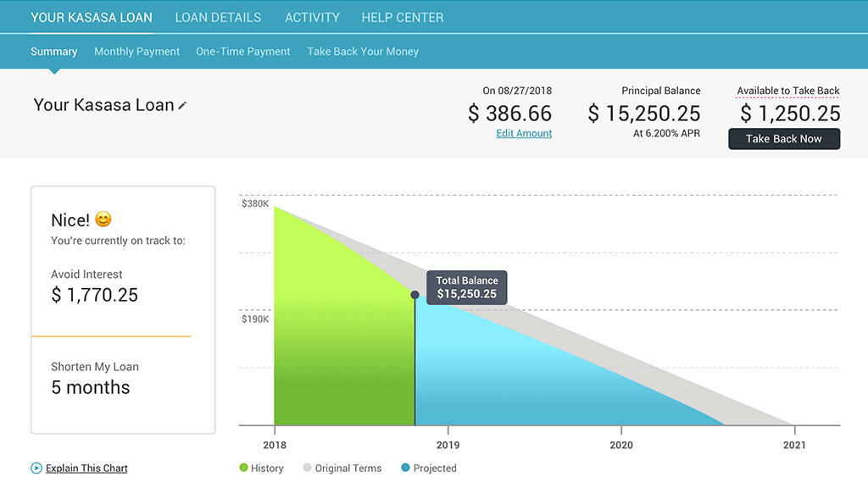
Task: Click the pencil edit icon beside loan name
Action: pyautogui.click(x=182, y=106)
